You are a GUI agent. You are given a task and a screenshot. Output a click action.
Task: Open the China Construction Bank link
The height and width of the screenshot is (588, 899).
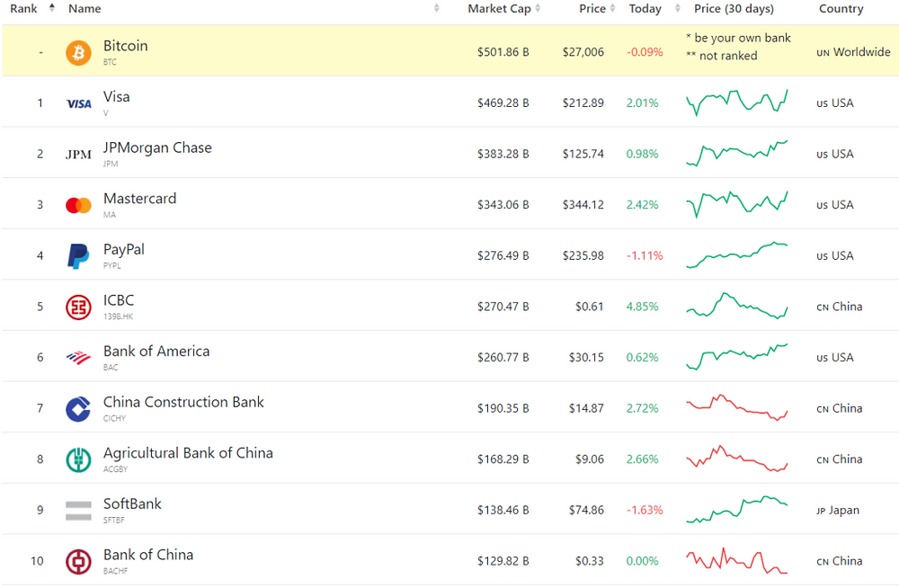tap(183, 402)
